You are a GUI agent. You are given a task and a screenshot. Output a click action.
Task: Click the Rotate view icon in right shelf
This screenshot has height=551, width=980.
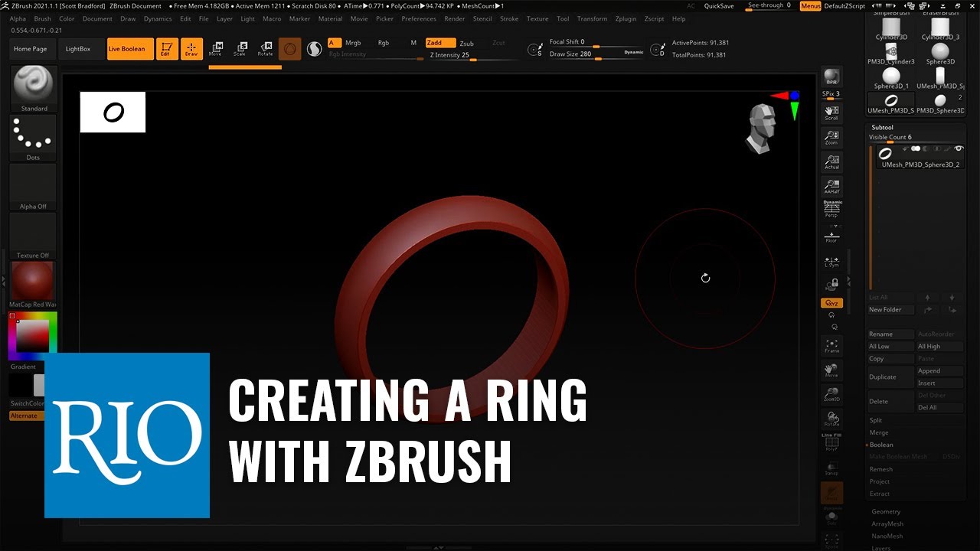tap(831, 419)
